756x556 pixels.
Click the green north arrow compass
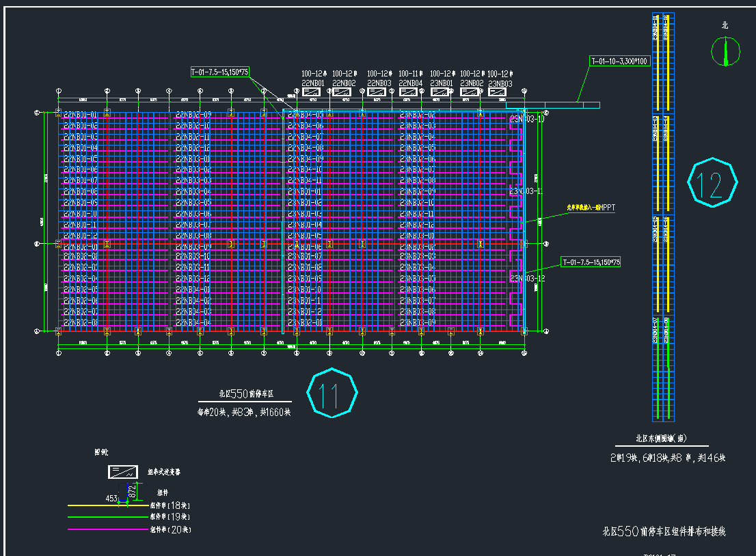click(x=725, y=51)
